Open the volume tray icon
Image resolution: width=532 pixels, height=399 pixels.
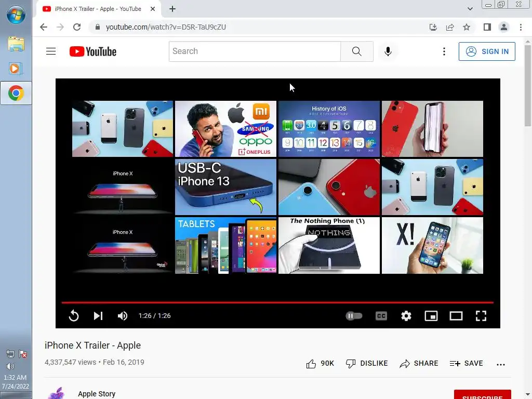(x=10, y=366)
